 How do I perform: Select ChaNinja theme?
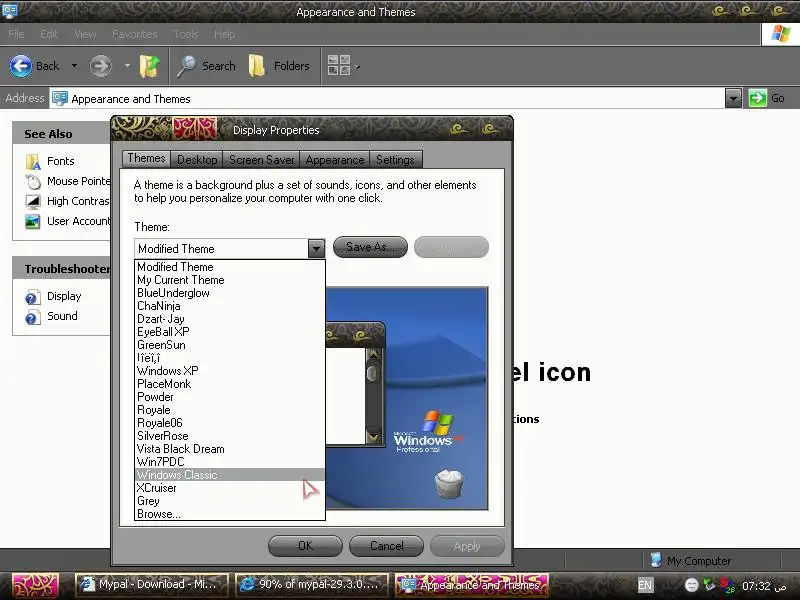[x=230, y=306]
